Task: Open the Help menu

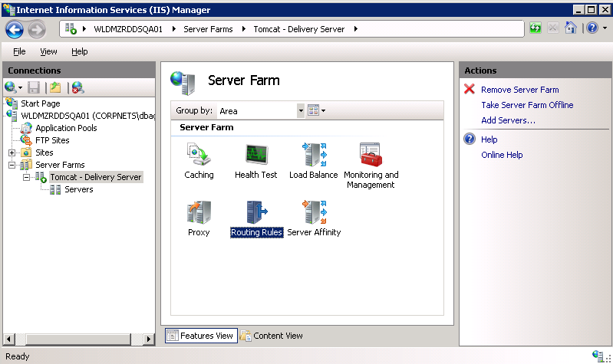Action: click(79, 51)
